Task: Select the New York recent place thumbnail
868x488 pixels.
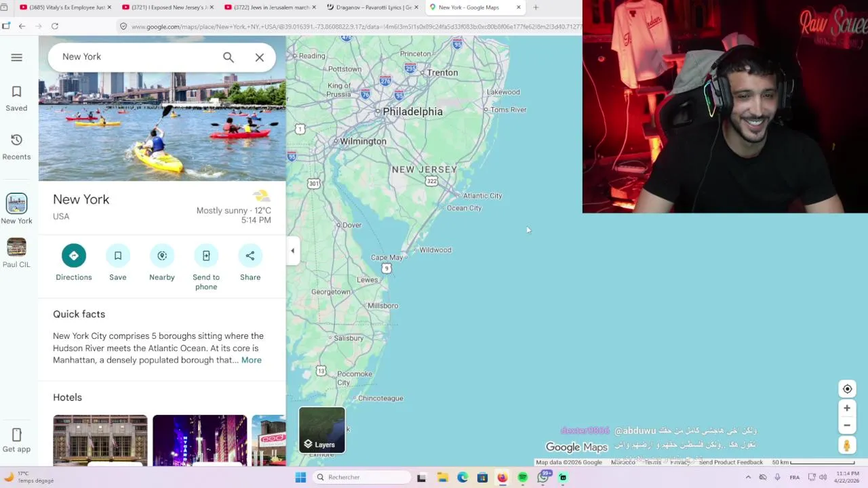Action: 16,203
